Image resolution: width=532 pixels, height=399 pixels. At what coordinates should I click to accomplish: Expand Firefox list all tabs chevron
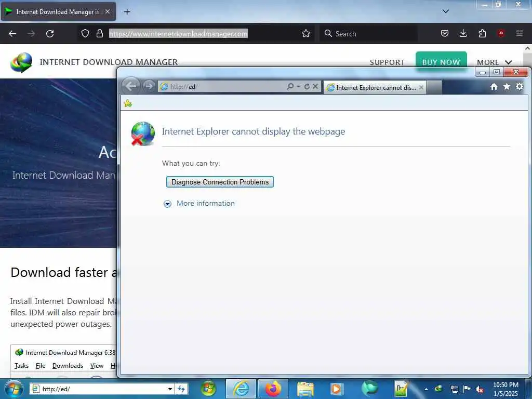click(x=446, y=11)
